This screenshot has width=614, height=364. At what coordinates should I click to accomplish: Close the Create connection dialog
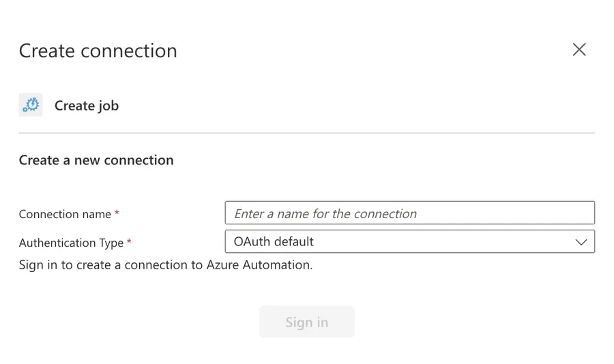point(579,50)
